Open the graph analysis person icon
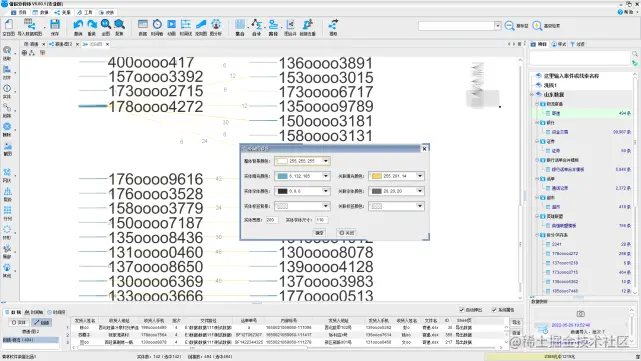The width and height of the screenshot is (641, 361). pyautogui.click(x=216, y=25)
